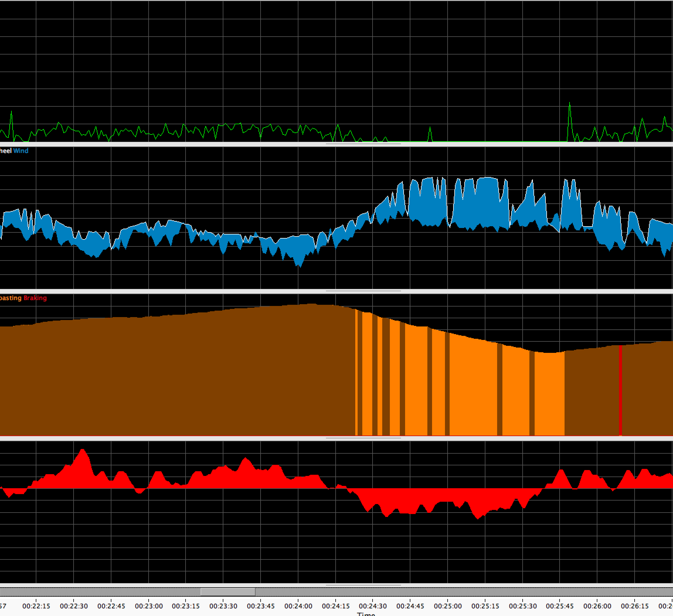Click the 00:26:00 time axis label
The image size is (673, 616).
[597, 606]
